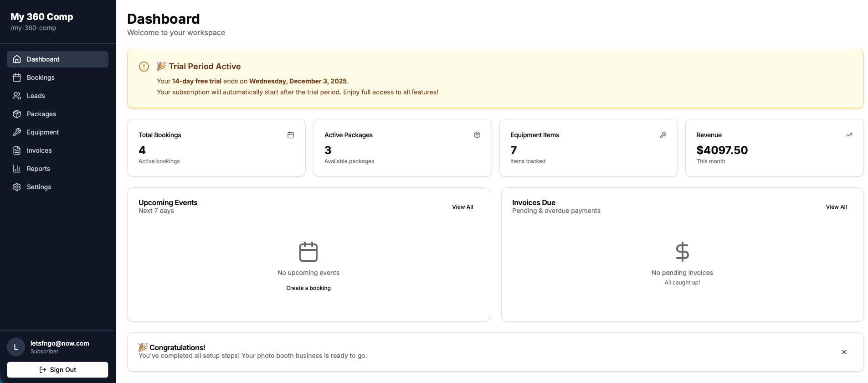Click View All in Upcoming Events

[462, 207]
